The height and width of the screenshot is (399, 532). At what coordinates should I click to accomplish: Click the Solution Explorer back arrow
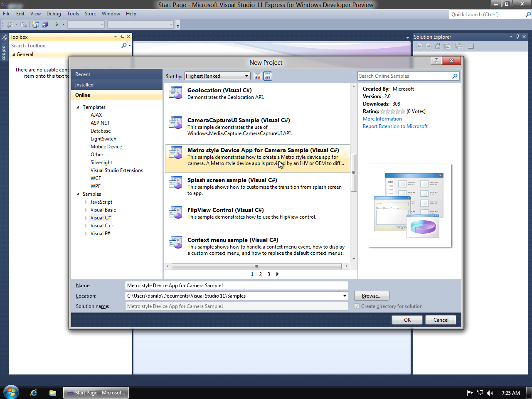point(419,46)
